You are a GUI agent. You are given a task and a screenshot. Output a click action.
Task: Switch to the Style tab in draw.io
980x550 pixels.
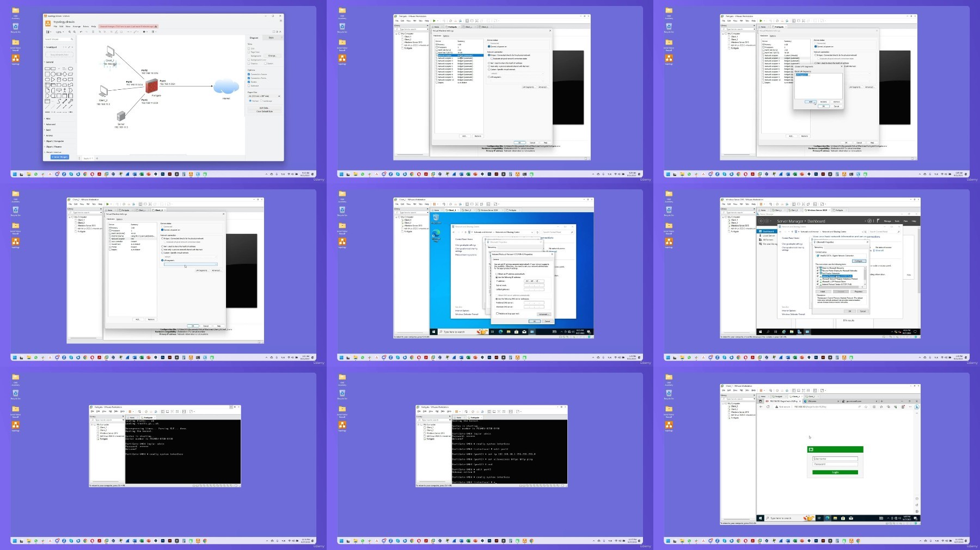[x=271, y=38]
